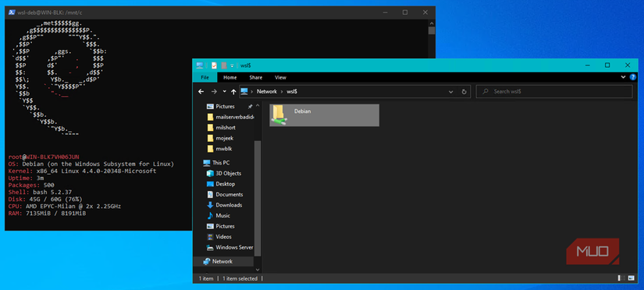
Task: Click the navigation pane scrollbar thumb
Action: [x=258, y=198]
